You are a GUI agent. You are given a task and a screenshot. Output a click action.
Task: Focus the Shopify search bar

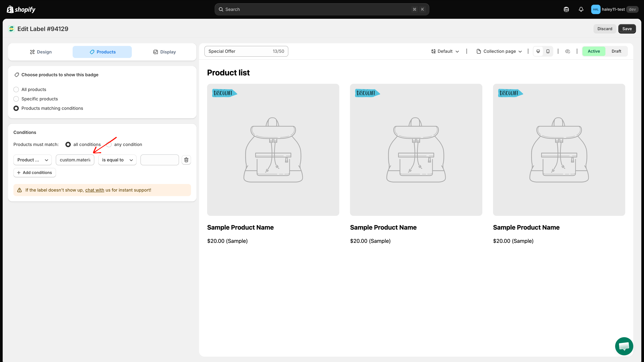point(322,9)
